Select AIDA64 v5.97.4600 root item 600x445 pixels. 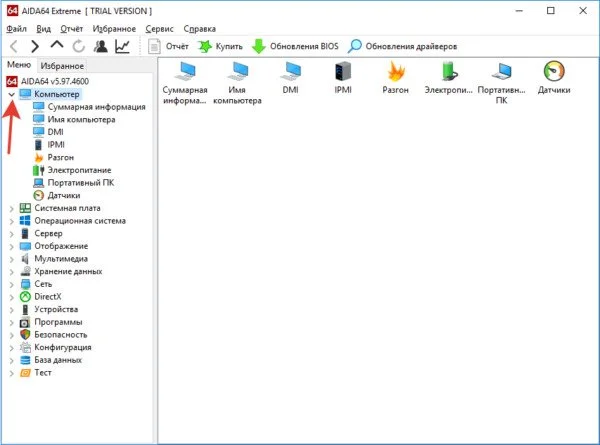point(55,81)
